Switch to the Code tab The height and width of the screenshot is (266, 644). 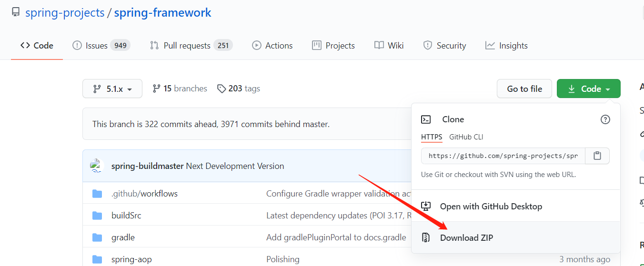coord(37,46)
